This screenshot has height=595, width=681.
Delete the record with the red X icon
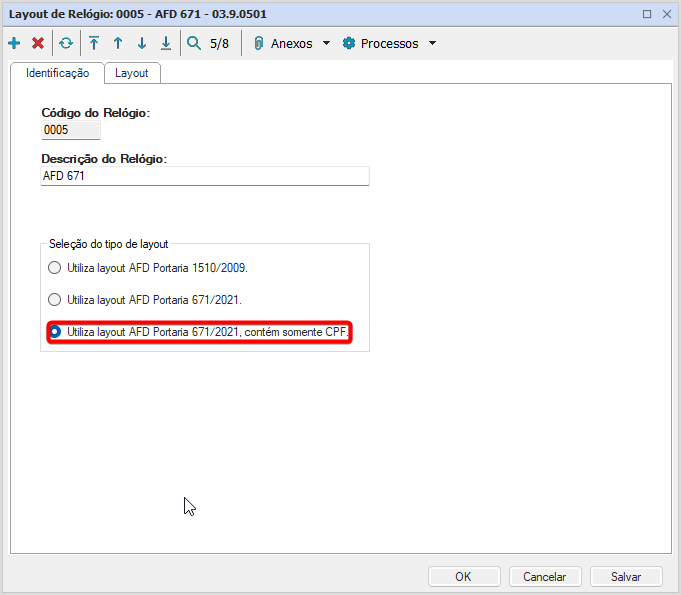coord(38,43)
